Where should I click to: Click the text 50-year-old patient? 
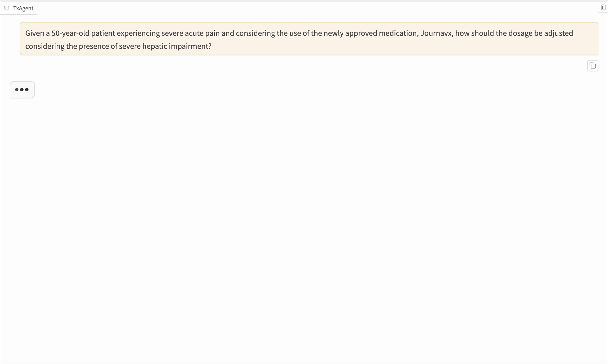tap(83, 33)
